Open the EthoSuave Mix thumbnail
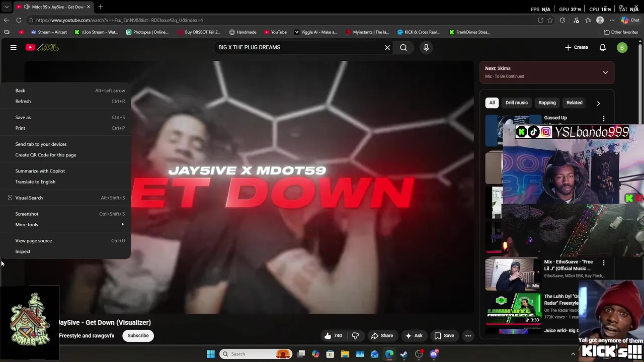This screenshot has width=644, height=362. [512, 275]
